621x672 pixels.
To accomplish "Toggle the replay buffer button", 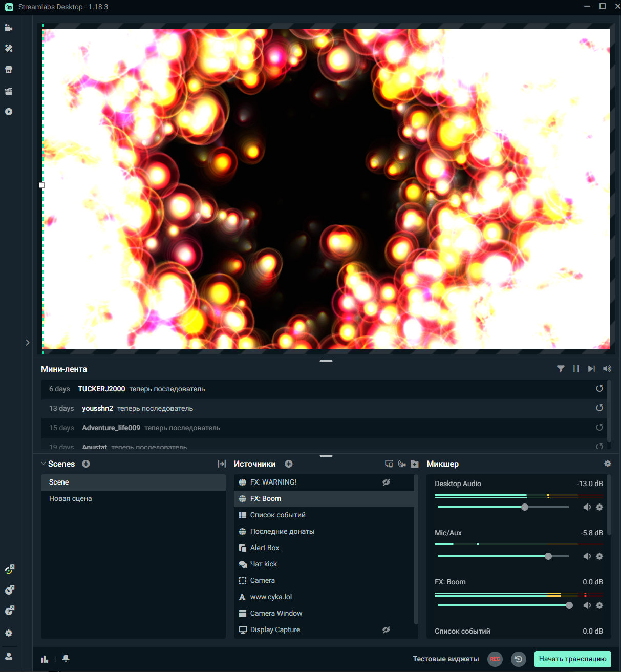I will [519, 659].
